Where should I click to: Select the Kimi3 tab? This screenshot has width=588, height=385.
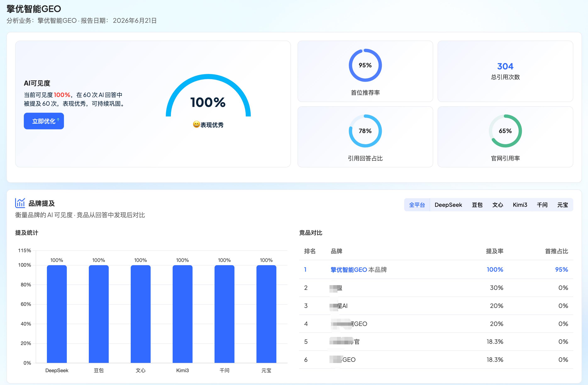coord(520,205)
